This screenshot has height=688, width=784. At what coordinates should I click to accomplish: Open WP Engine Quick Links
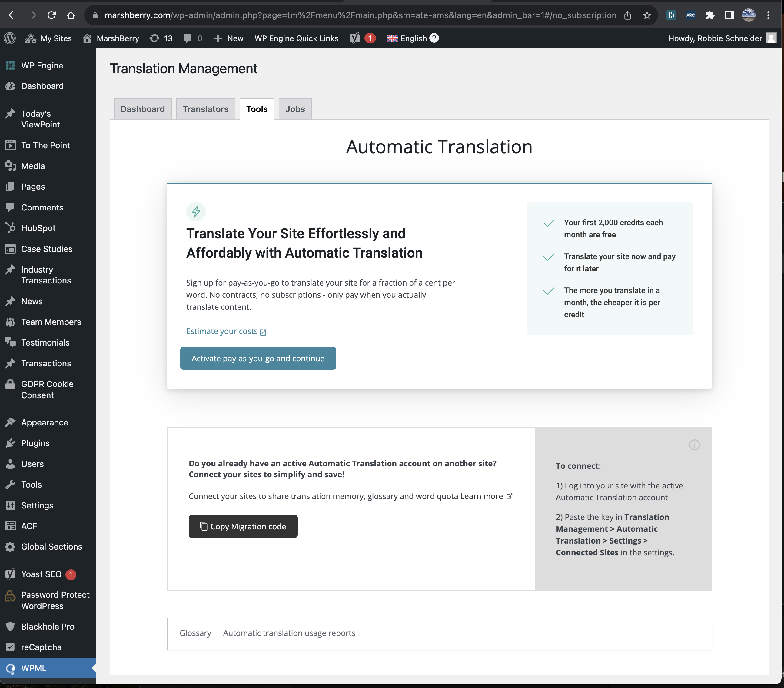tap(297, 38)
